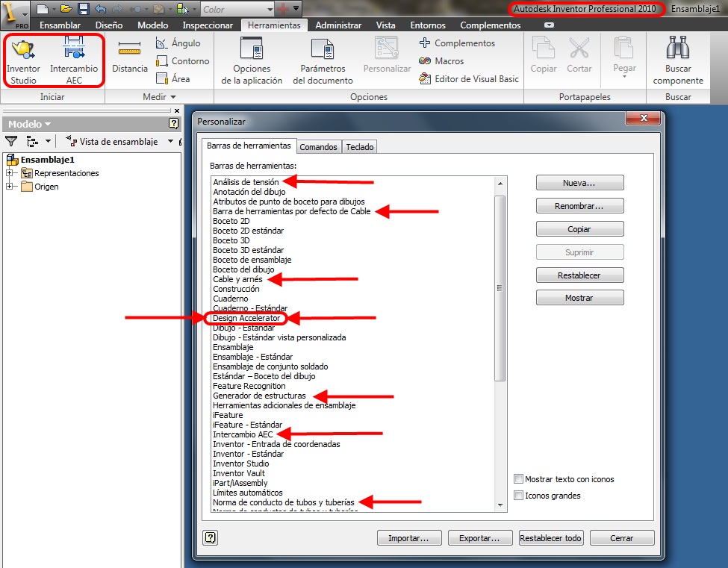728x568 pixels.
Task: Launch the Editor de Visual Basic
Action: tap(469, 79)
